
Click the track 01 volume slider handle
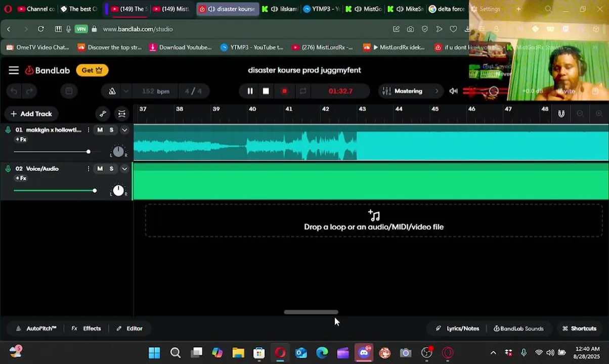pyautogui.click(x=89, y=152)
